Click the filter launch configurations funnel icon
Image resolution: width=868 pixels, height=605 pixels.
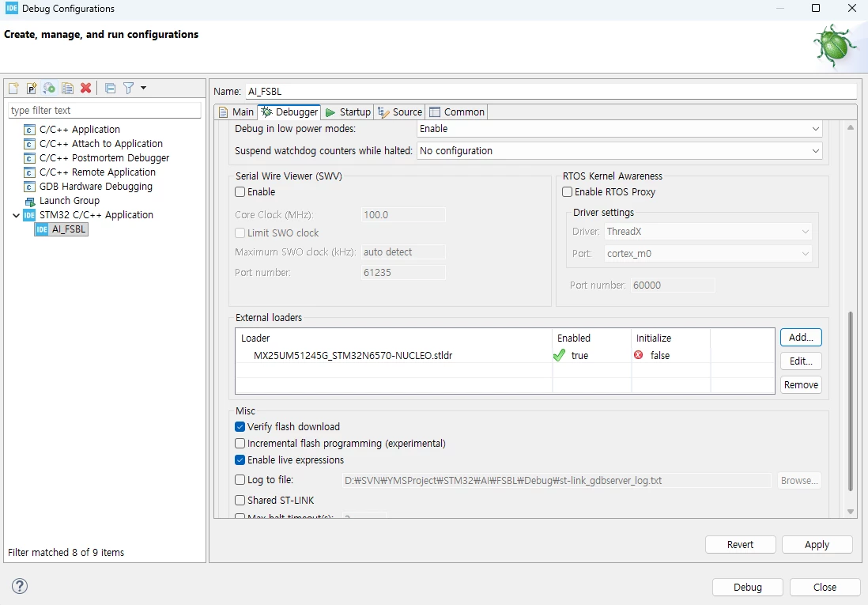point(128,88)
